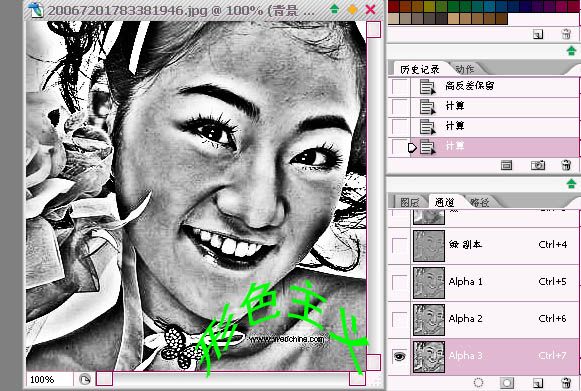Click the Ctrl+4 shortcut label

coord(552,245)
